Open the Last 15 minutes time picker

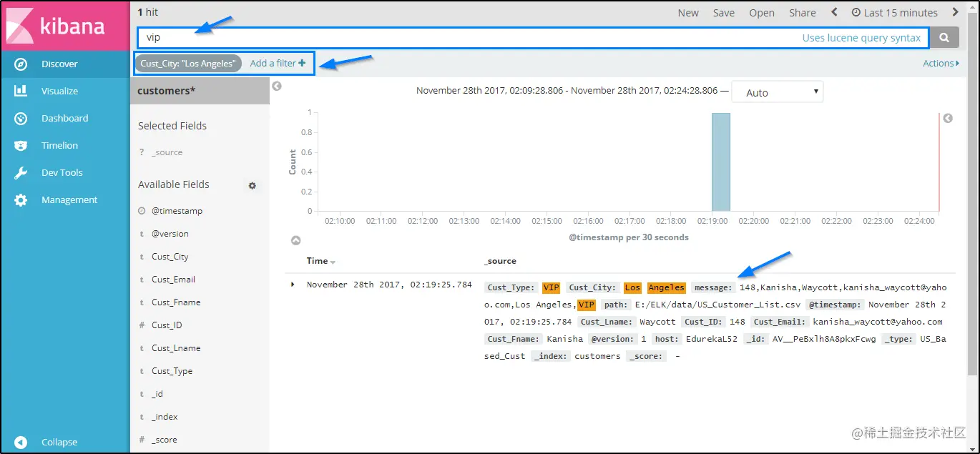[894, 13]
